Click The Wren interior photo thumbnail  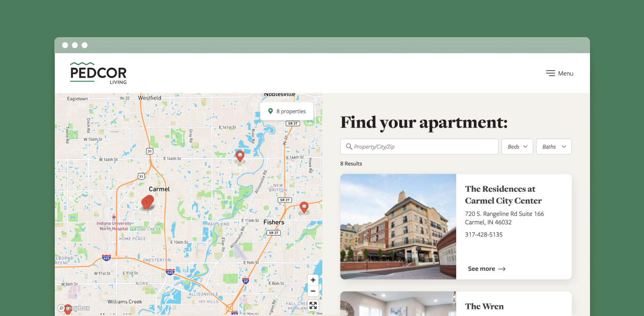[x=398, y=304]
